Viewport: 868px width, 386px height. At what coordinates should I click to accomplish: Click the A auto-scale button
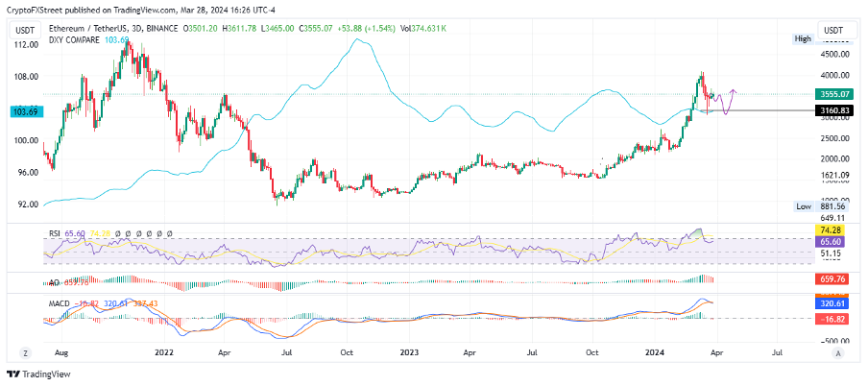(837, 353)
